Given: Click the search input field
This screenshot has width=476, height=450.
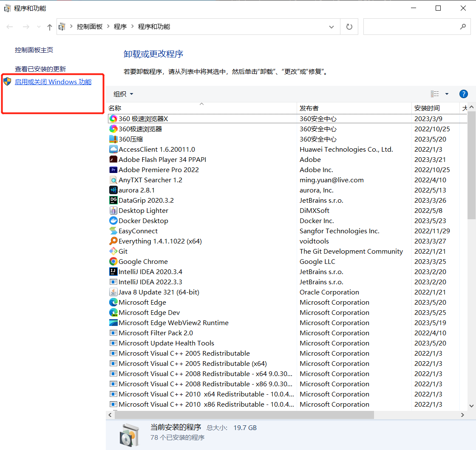Looking at the screenshot, I should (x=416, y=27).
